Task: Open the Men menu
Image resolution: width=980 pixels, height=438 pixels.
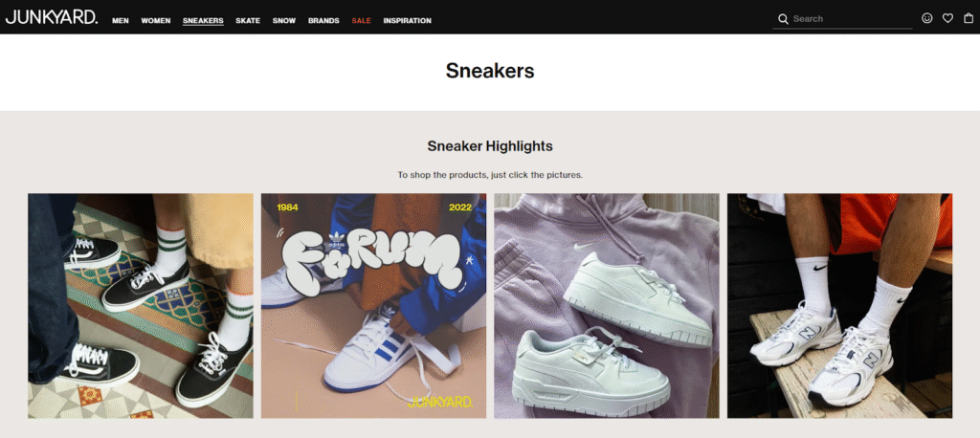Action: (121, 21)
